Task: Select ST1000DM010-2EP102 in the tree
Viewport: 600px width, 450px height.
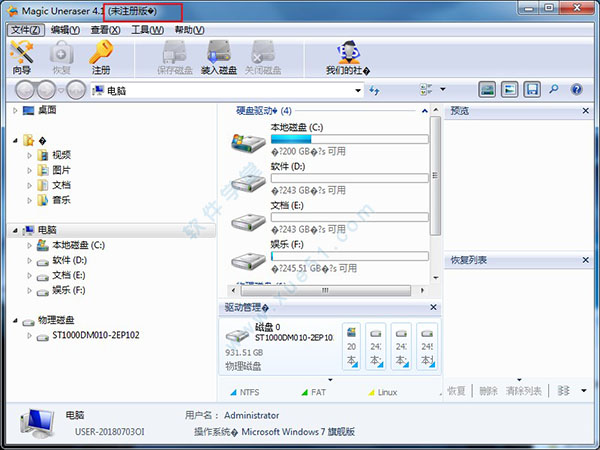Action: (96, 335)
